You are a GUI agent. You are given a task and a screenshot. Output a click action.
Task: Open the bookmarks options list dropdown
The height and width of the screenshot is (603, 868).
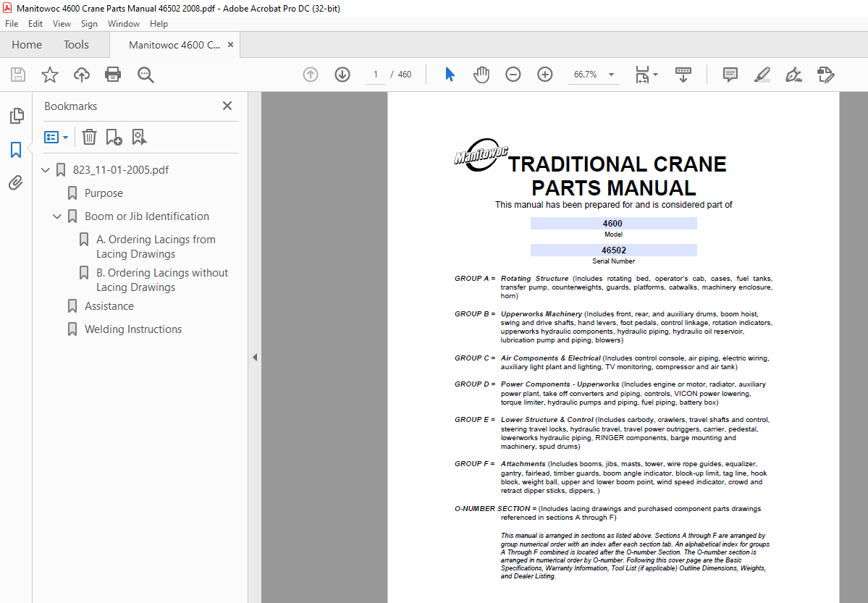point(56,137)
